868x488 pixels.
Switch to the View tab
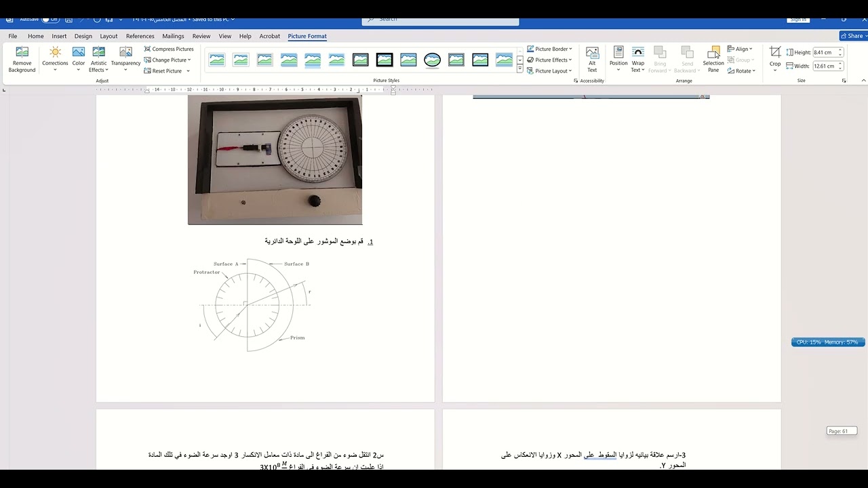point(225,36)
